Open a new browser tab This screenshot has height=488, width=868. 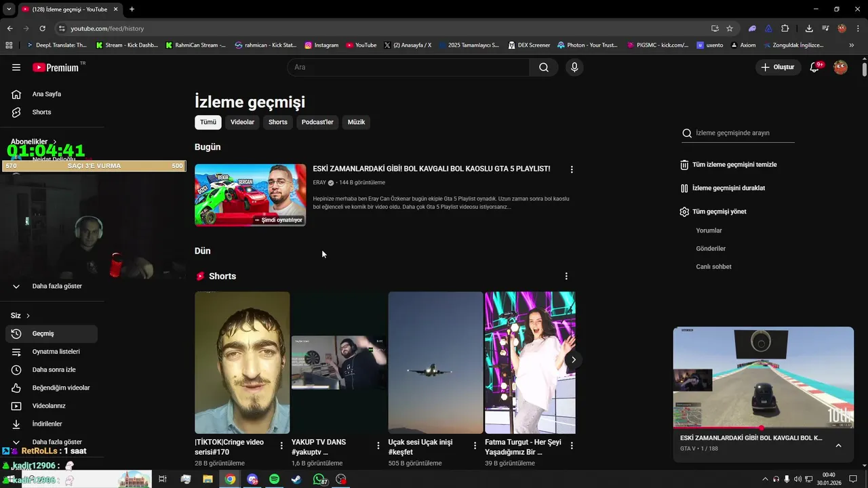pos(132,9)
